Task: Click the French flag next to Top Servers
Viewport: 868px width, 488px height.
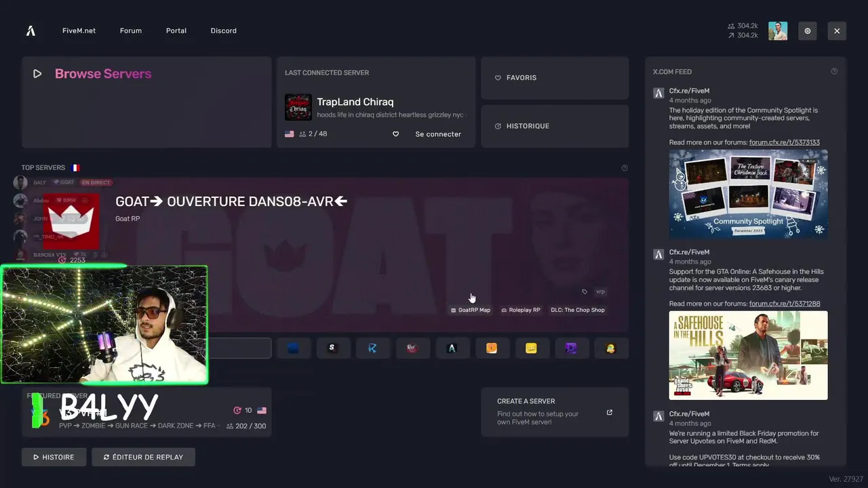Action: [x=75, y=167]
